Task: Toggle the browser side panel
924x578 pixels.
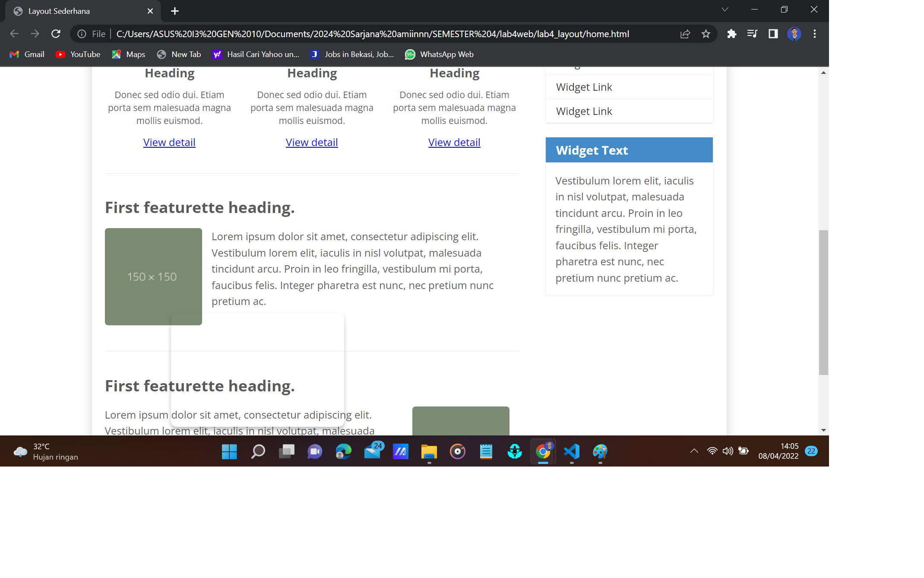Action: click(773, 34)
